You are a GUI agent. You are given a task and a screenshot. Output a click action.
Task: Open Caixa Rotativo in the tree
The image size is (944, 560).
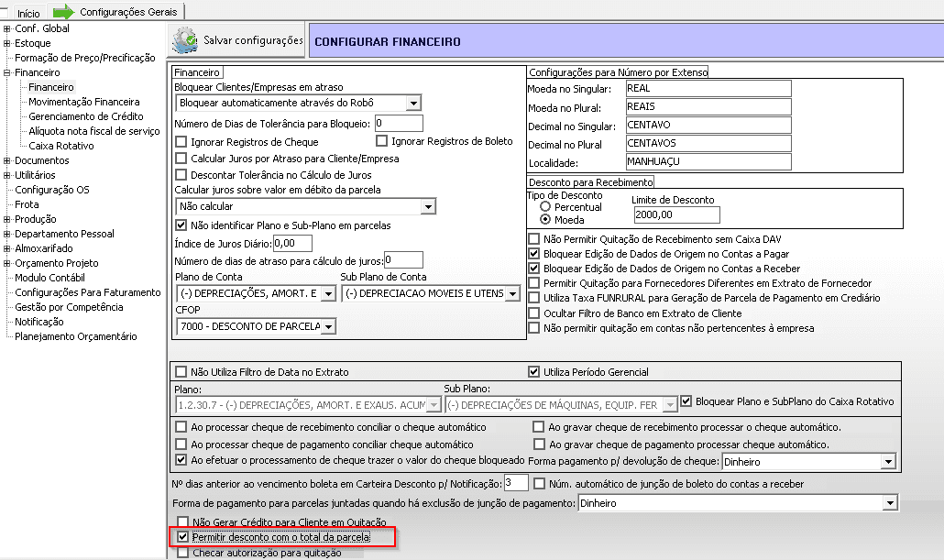click(x=61, y=146)
